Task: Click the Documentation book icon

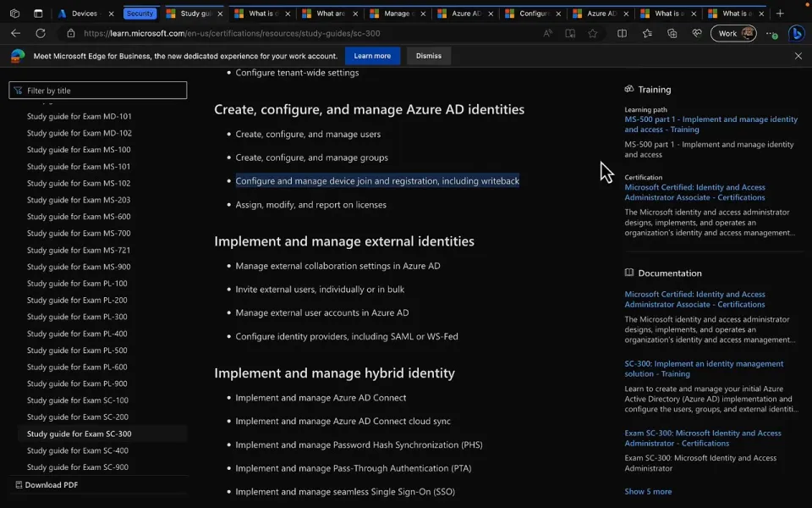Action: coord(628,273)
